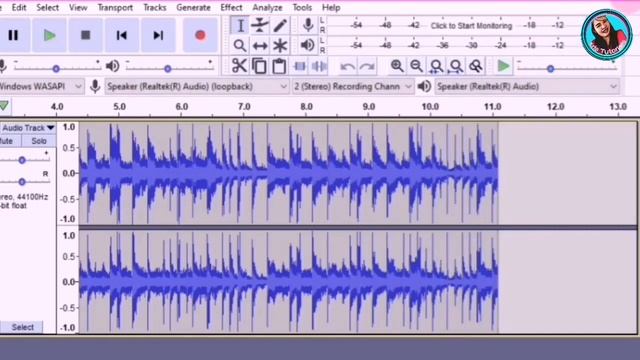The width and height of the screenshot is (640, 360).
Task: Solo the audio track
Action: (x=39, y=141)
